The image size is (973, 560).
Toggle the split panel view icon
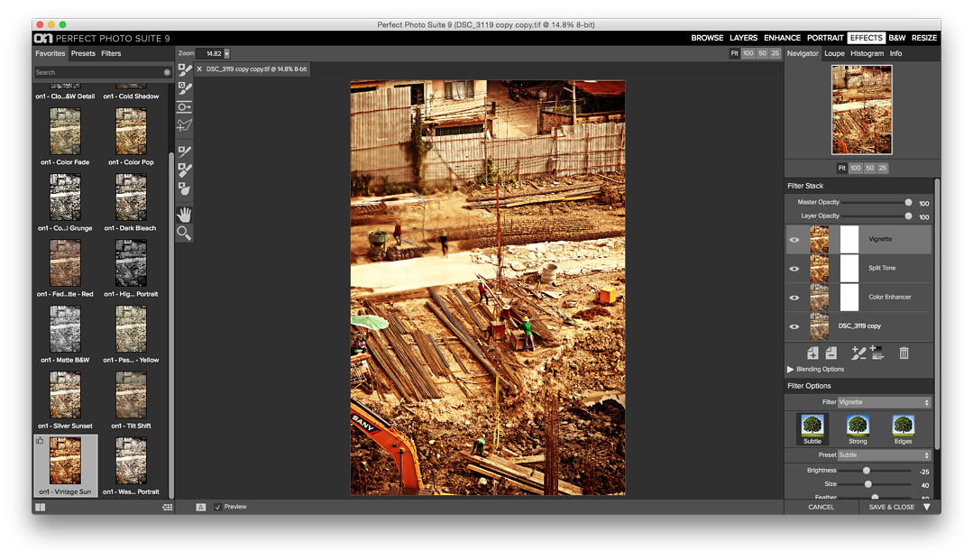click(41, 507)
